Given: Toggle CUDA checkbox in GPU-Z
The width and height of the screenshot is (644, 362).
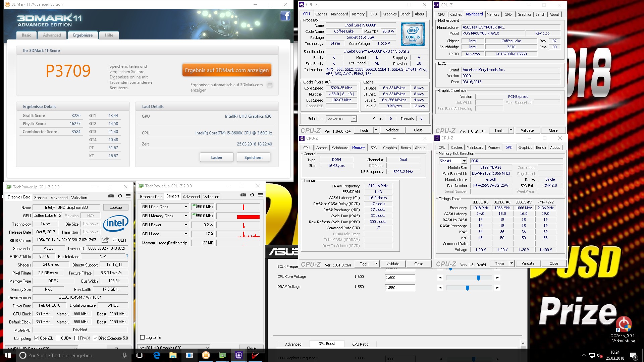Looking at the screenshot, I should [58, 338].
